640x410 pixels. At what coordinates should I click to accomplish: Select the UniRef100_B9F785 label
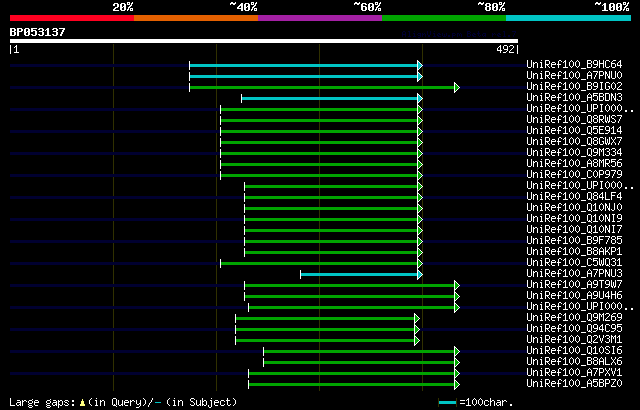pos(574,241)
